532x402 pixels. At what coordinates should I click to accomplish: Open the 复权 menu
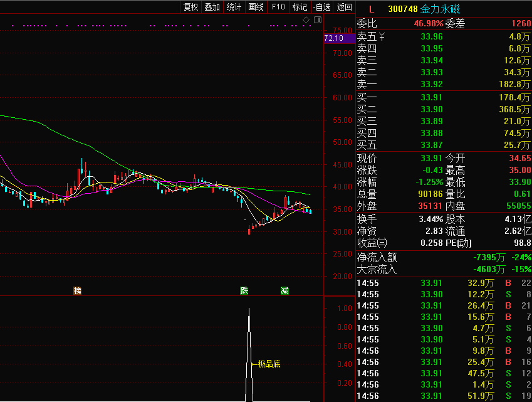click(190, 7)
